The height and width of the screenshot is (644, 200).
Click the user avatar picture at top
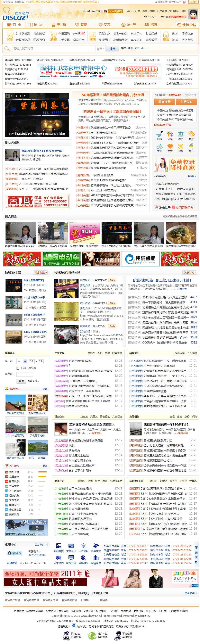click(193, 14)
